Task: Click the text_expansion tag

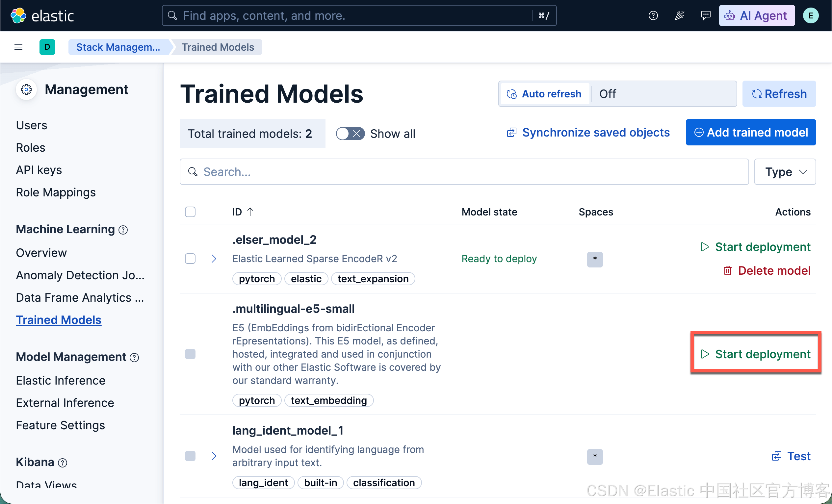Action: (x=373, y=279)
